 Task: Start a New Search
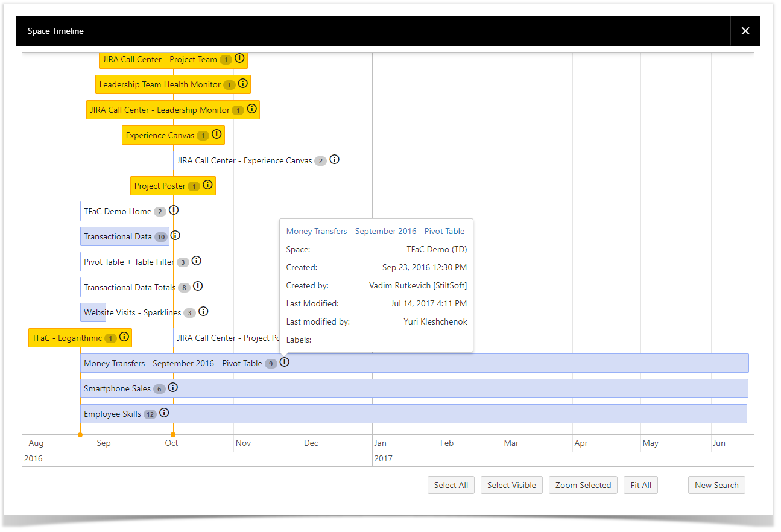[x=716, y=485]
